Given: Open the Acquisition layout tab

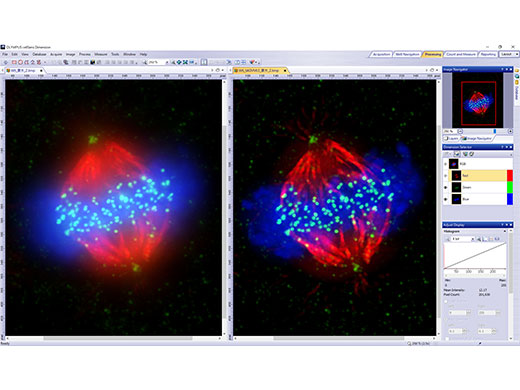Looking at the screenshot, I should (x=381, y=54).
